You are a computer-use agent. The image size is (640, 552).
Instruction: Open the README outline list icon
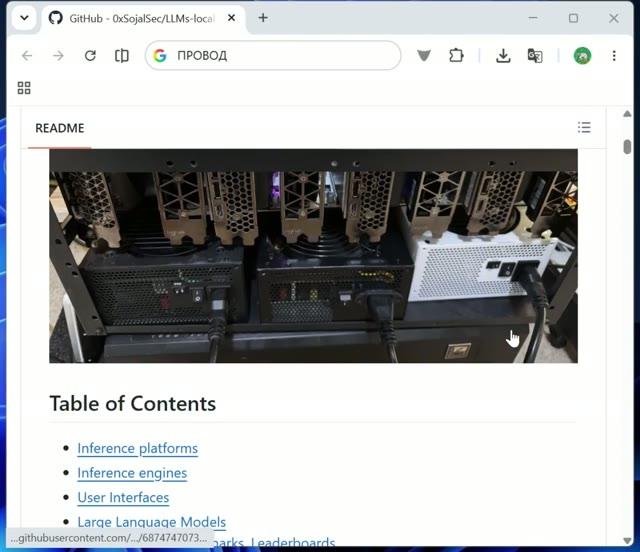tap(584, 127)
